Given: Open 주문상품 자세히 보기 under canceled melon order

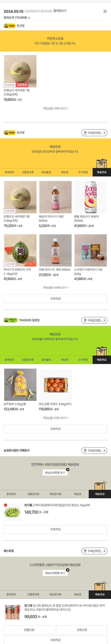Looking at the screenshot, I should pos(56,108).
